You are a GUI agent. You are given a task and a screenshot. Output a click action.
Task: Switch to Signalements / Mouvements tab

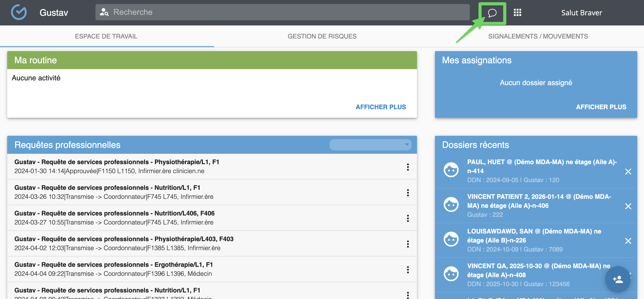point(538,36)
